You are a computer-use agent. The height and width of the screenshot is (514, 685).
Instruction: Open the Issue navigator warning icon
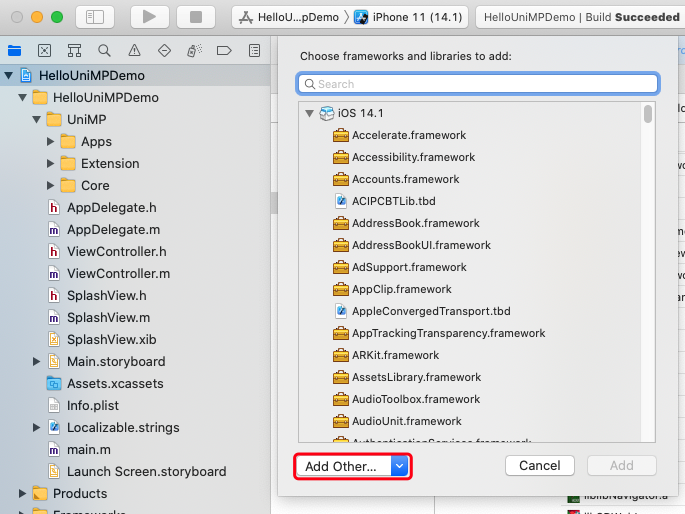tap(134, 51)
